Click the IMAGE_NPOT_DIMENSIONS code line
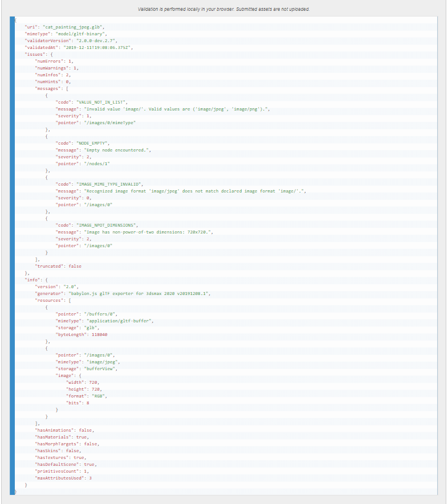 tap(96, 225)
